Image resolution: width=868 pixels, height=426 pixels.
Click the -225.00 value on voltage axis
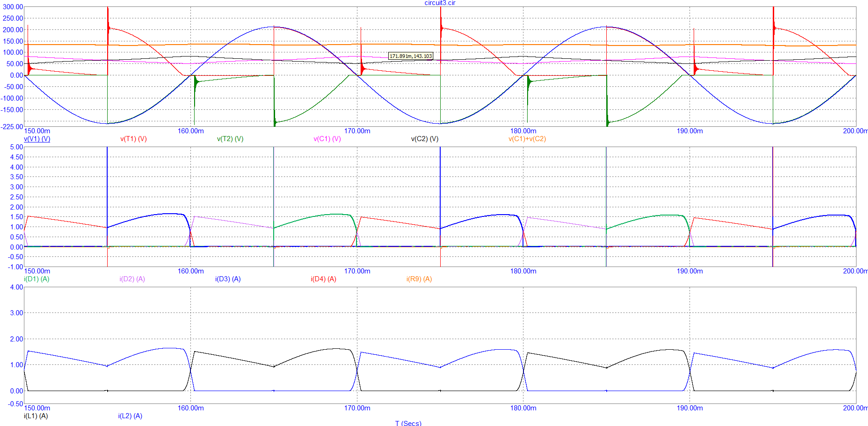(x=12, y=126)
